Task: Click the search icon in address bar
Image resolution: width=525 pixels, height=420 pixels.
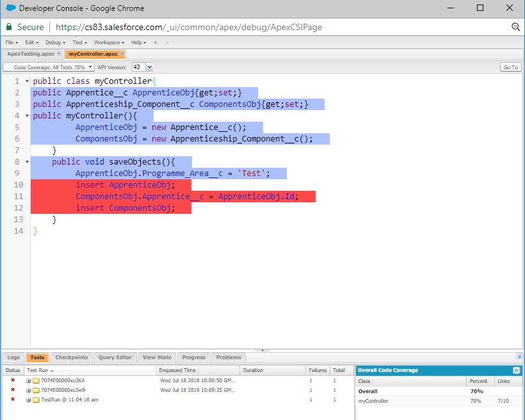Action: 515,27
